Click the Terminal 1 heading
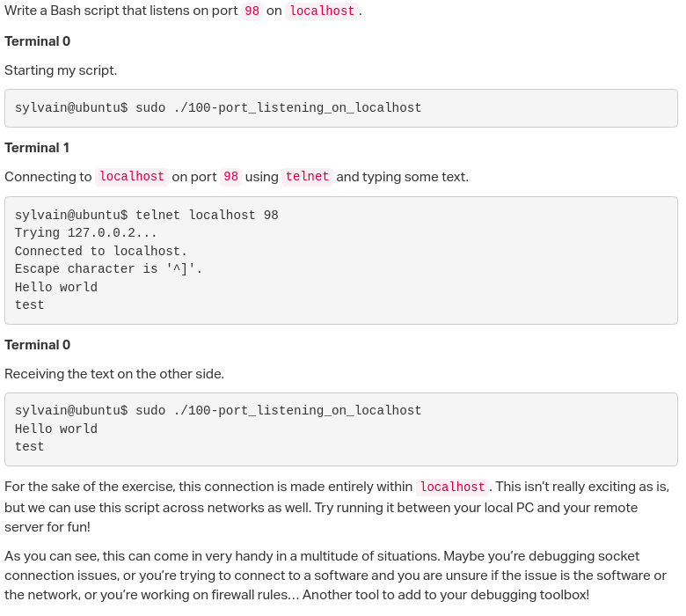 pyautogui.click(x=37, y=148)
